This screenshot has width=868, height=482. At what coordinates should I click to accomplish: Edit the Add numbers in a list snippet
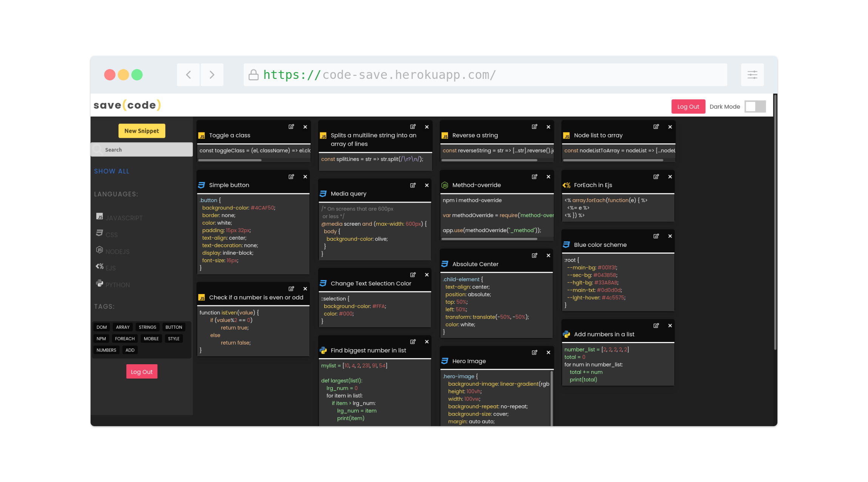point(656,326)
